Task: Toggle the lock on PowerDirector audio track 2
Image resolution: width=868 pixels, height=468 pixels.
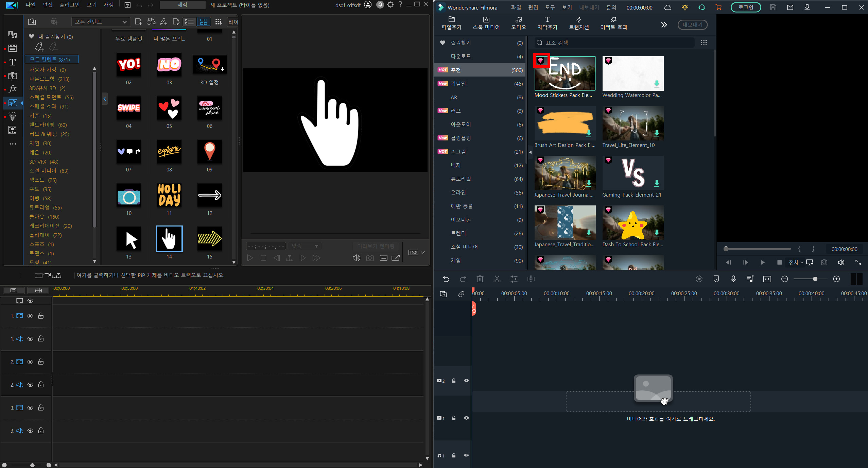Action: click(x=41, y=385)
